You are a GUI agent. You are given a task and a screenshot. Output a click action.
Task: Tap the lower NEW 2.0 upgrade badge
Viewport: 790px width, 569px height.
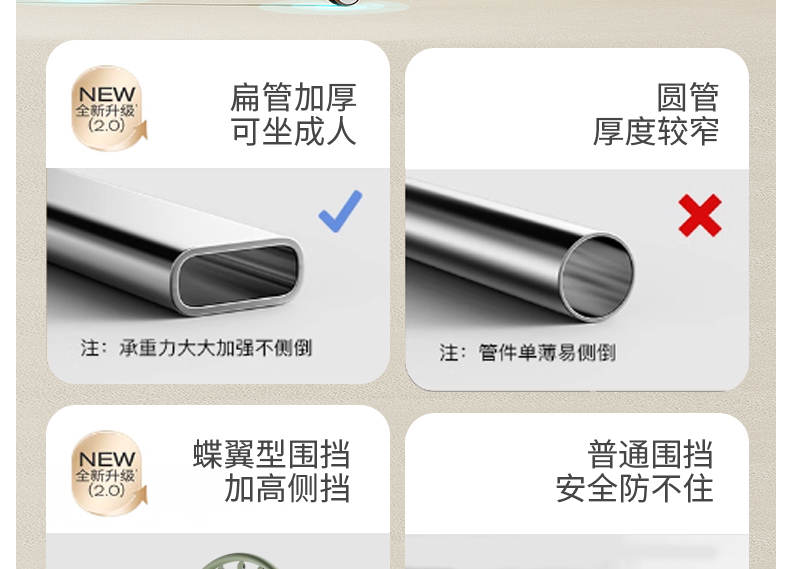(109, 473)
